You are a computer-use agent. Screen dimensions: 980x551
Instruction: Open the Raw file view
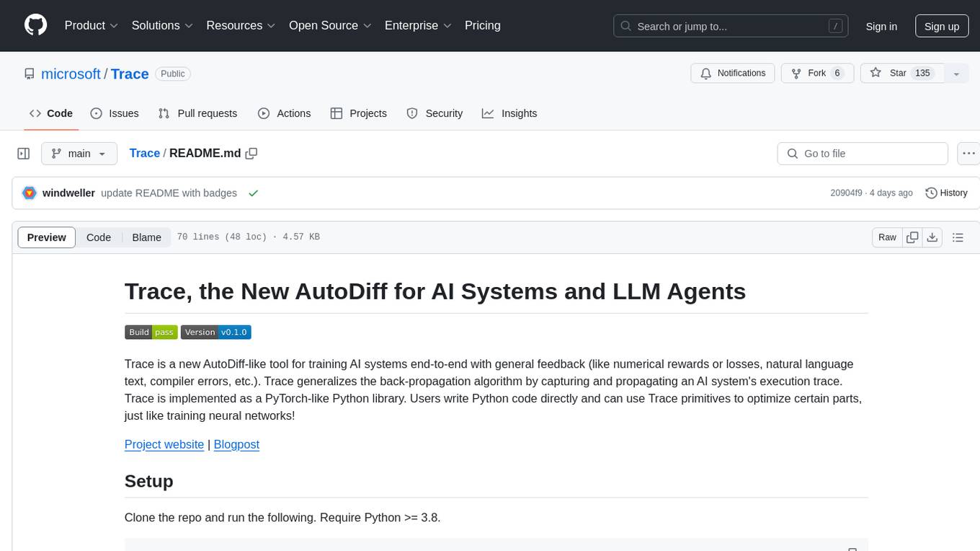click(x=887, y=237)
